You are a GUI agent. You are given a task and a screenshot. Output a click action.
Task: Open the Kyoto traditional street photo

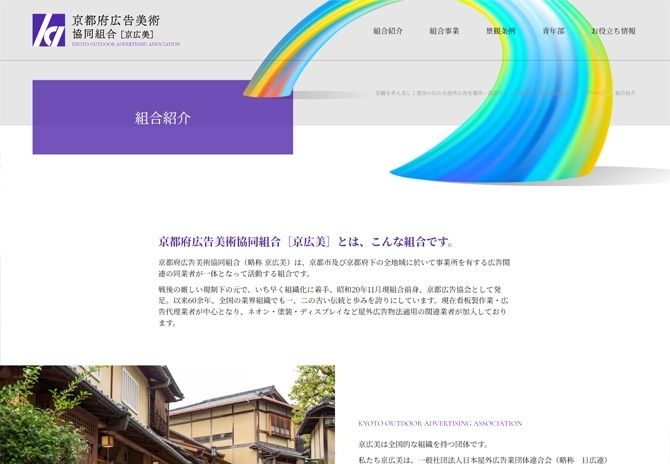pyautogui.click(x=200, y=420)
